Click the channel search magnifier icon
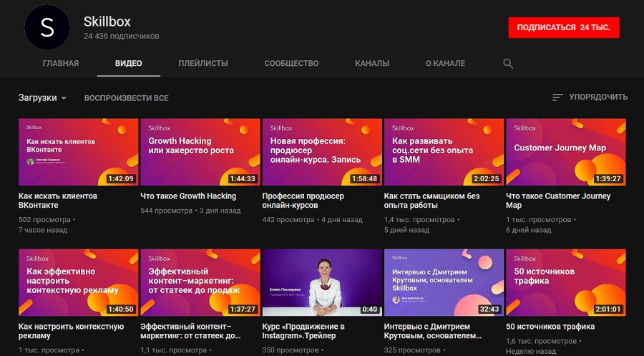The width and height of the screenshot is (644, 356). click(508, 63)
